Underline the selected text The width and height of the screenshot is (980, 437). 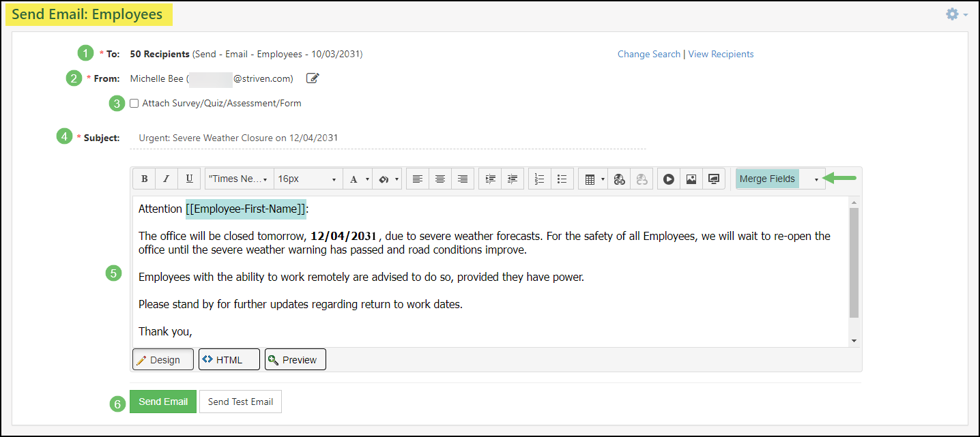[x=189, y=179]
